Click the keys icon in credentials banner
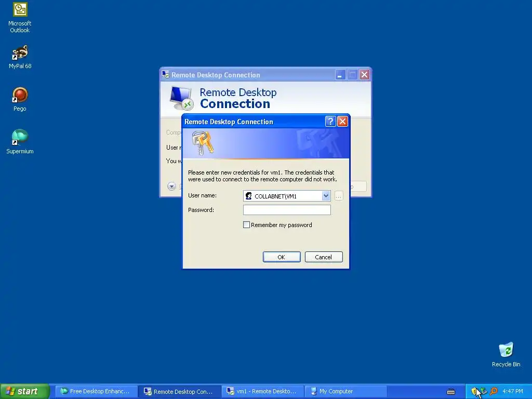Screen dimensions: 532x399 tap(203, 143)
